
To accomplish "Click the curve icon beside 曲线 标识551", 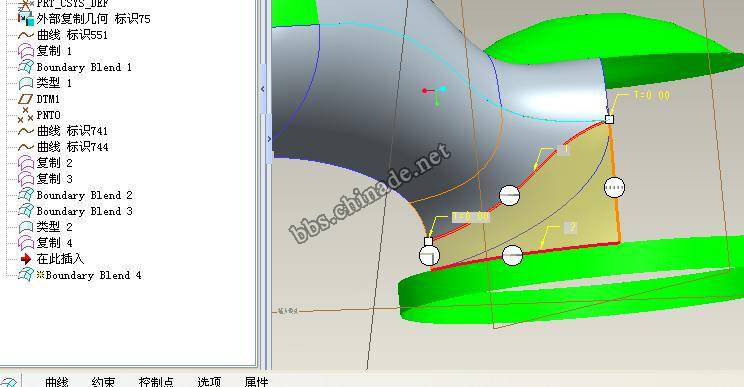I will (25, 35).
